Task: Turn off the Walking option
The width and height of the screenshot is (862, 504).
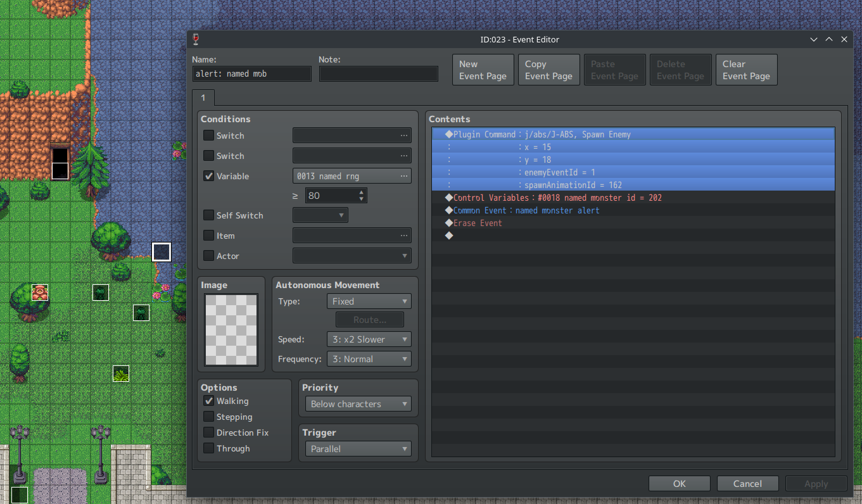Action: pos(208,401)
